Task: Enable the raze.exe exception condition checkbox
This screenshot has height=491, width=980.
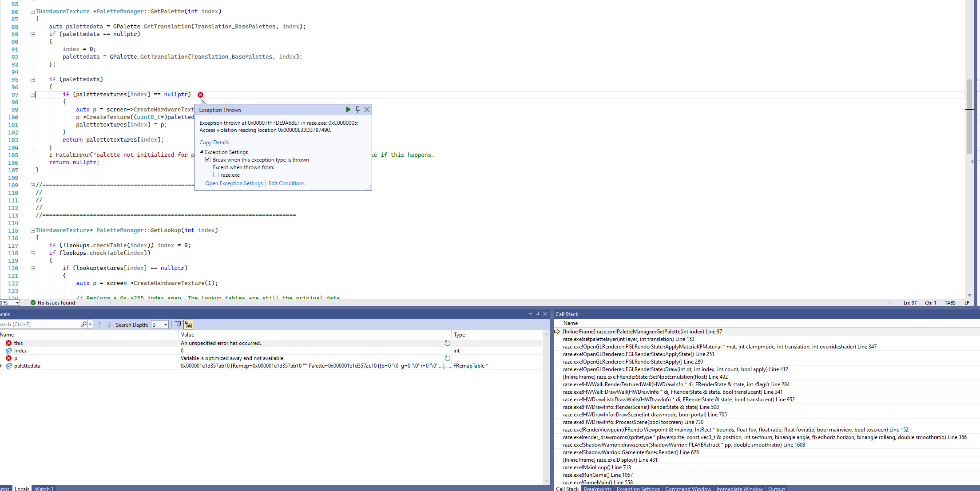Action: (216, 174)
